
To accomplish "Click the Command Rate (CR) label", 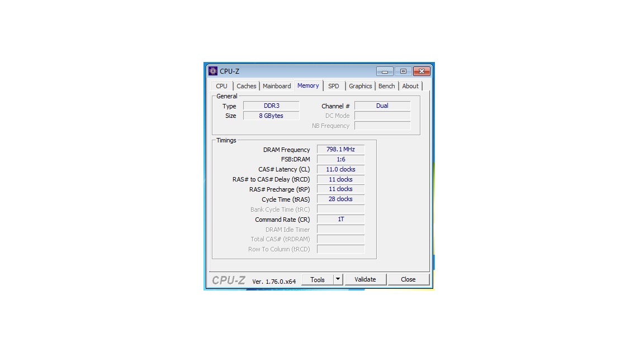I will (x=282, y=220).
